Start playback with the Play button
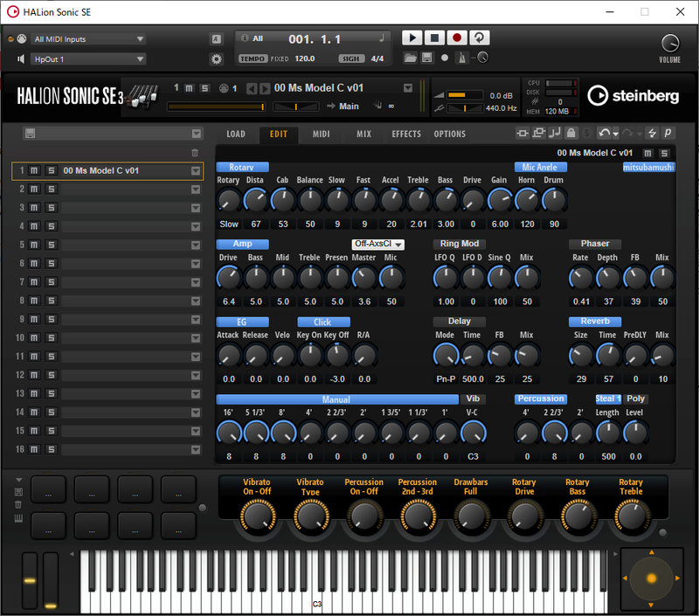The image size is (699, 616). click(412, 38)
